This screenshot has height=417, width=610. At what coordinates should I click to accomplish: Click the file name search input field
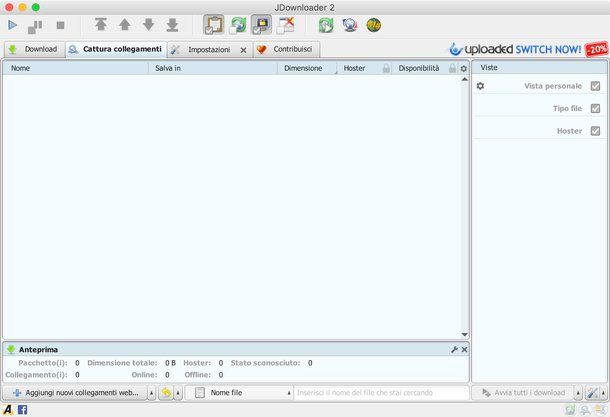click(x=380, y=393)
